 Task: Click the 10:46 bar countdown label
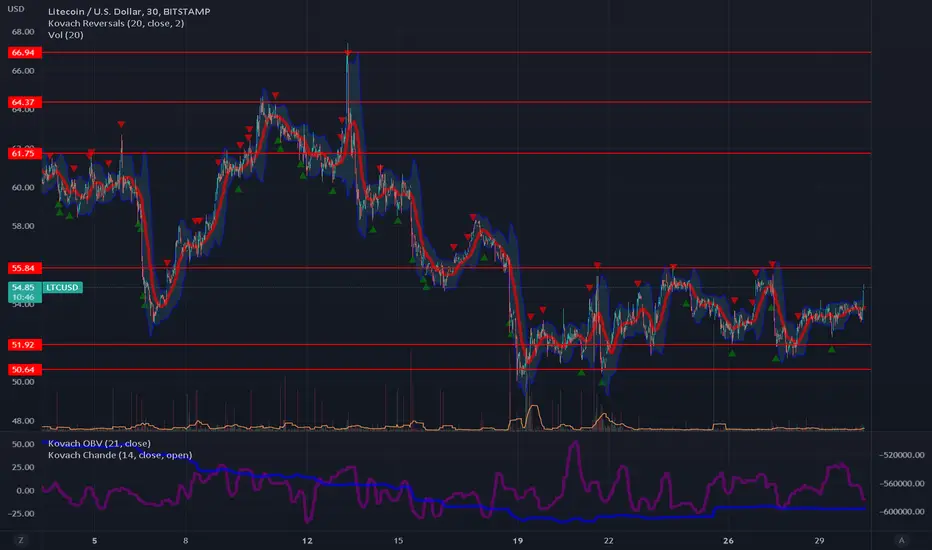pos(23,297)
